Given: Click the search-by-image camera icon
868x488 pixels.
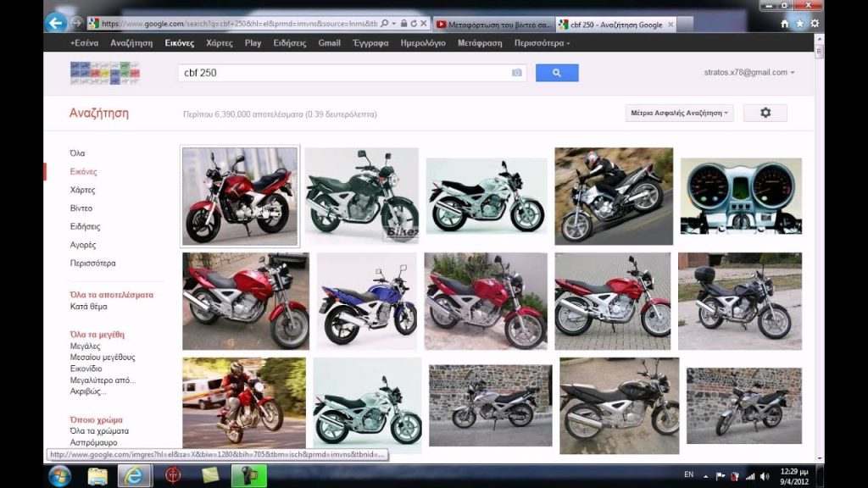Looking at the screenshot, I should [516, 73].
